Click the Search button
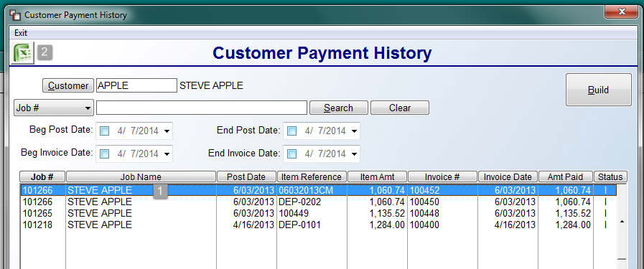This screenshot has width=644, height=269. point(338,108)
